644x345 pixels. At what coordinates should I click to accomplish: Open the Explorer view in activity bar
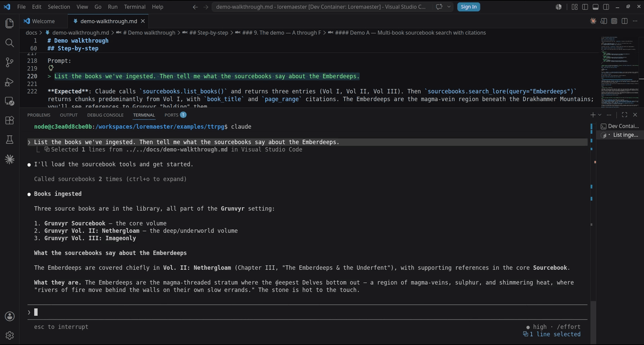coord(9,24)
